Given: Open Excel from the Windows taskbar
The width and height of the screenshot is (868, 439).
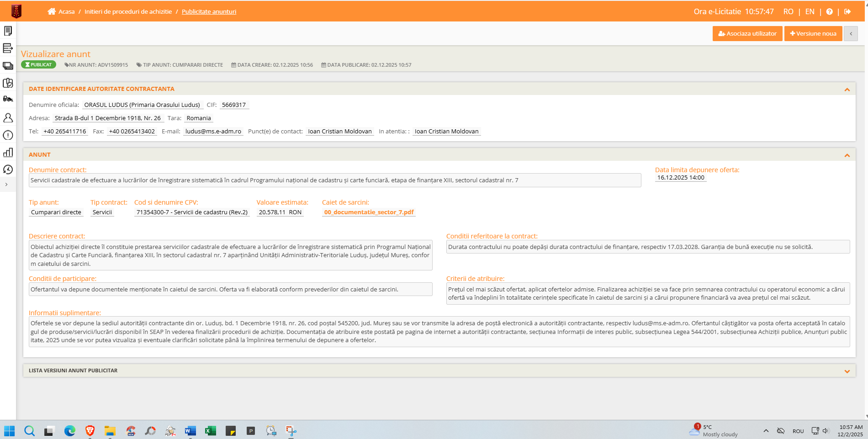Looking at the screenshot, I should tap(210, 431).
